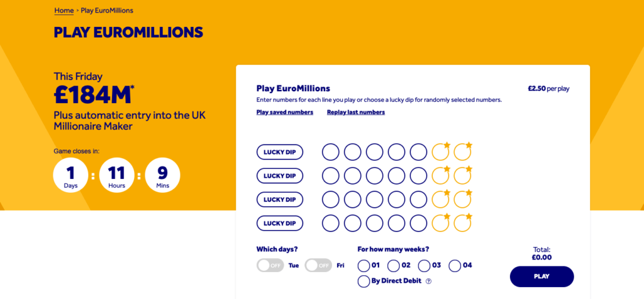This screenshot has height=299, width=644.
Task: Click fifth number circle in line two
Action: [418, 176]
